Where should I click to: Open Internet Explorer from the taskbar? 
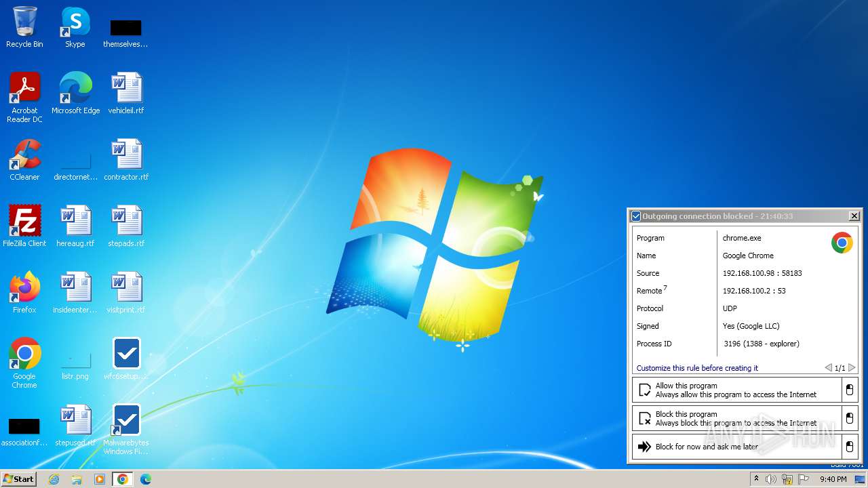pyautogui.click(x=54, y=479)
